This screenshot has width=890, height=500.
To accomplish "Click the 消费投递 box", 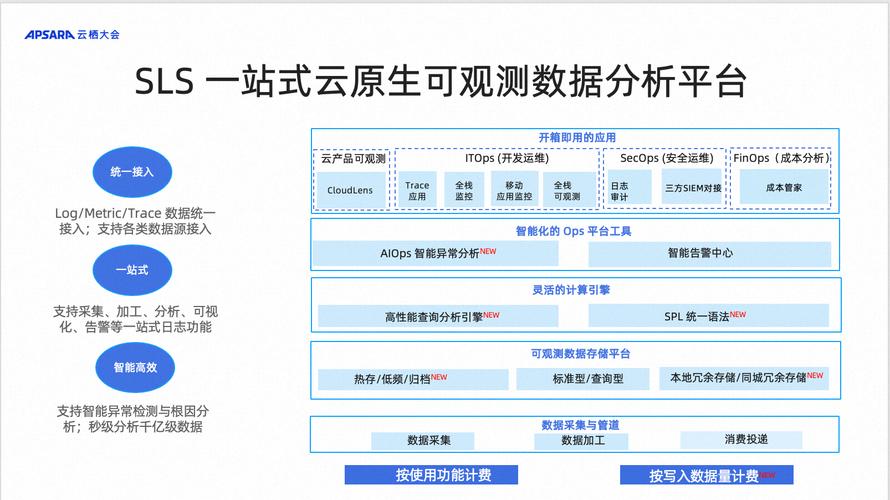I will coord(741,439).
